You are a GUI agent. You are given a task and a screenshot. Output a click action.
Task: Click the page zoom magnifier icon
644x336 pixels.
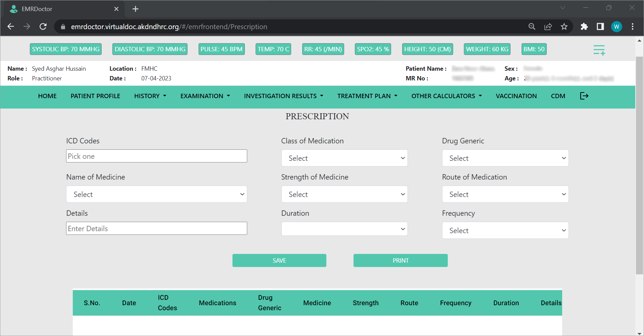(532, 26)
